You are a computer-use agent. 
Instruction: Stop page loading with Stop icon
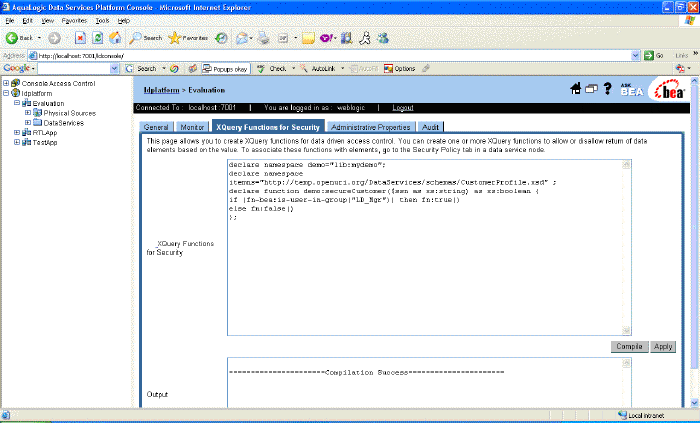click(80, 38)
